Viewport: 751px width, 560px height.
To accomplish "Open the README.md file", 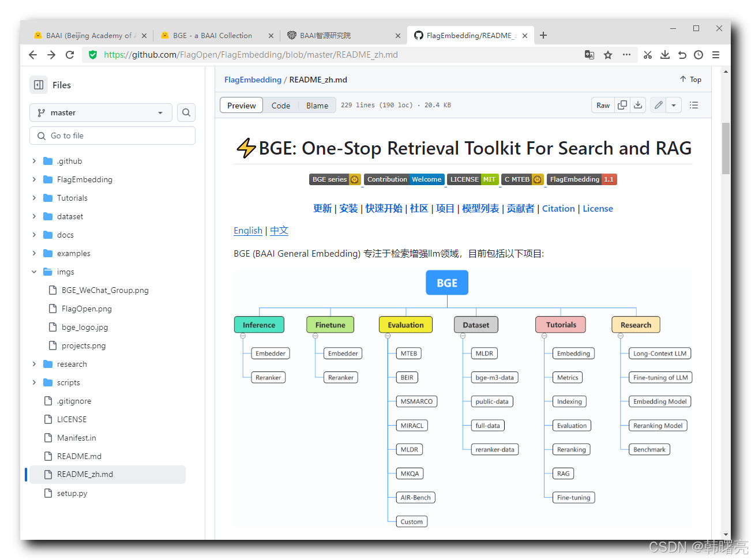I will point(79,456).
